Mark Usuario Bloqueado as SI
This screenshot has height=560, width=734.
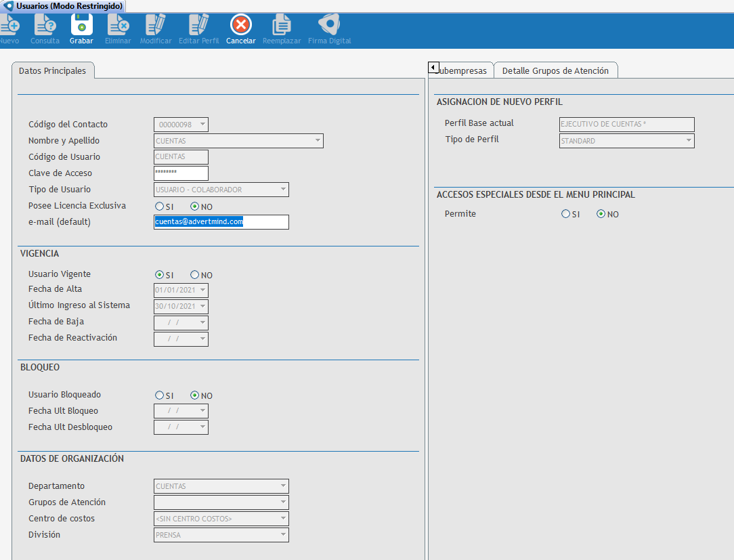coord(159,395)
